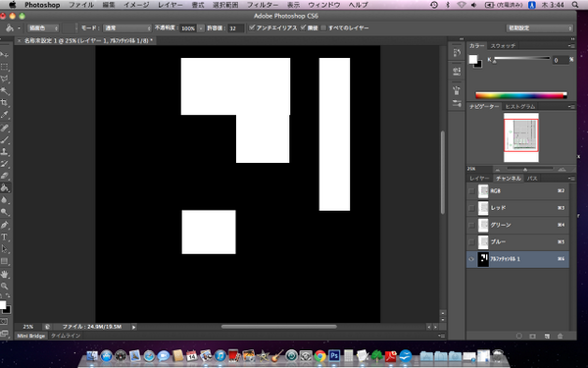Show the Red (レッド) channel visibility
588x368 pixels.
(x=471, y=208)
